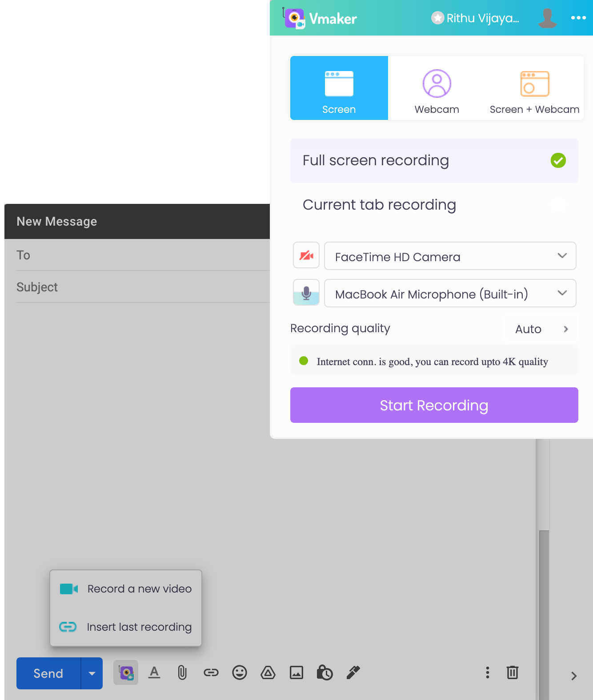Switch to Webcam recording mode

click(x=437, y=88)
